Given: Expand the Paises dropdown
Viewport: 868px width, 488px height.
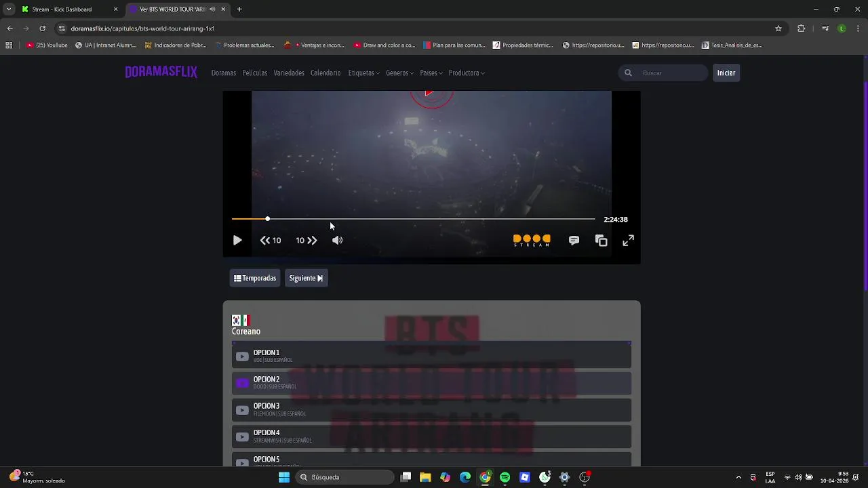Looking at the screenshot, I should coord(431,73).
